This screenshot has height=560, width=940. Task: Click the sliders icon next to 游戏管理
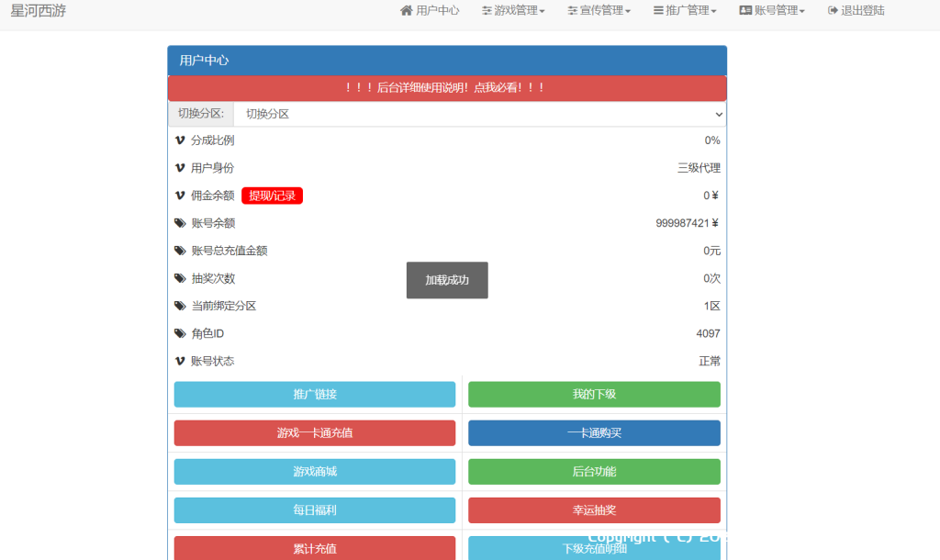[487, 11]
